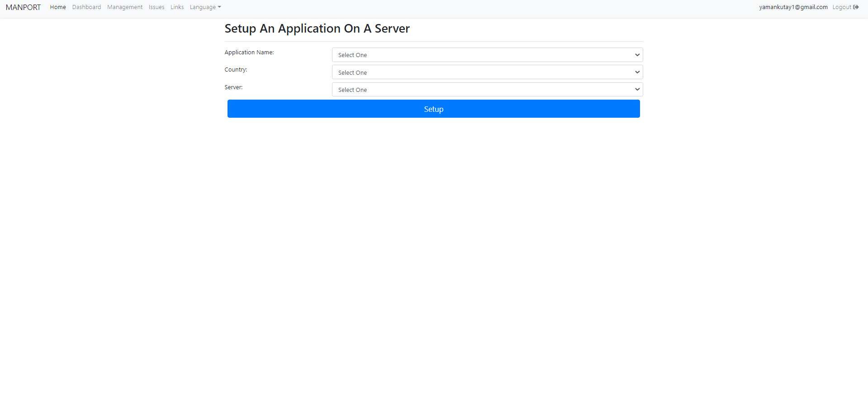Image resolution: width=868 pixels, height=417 pixels.
Task: Open the Management section
Action: [124, 7]
